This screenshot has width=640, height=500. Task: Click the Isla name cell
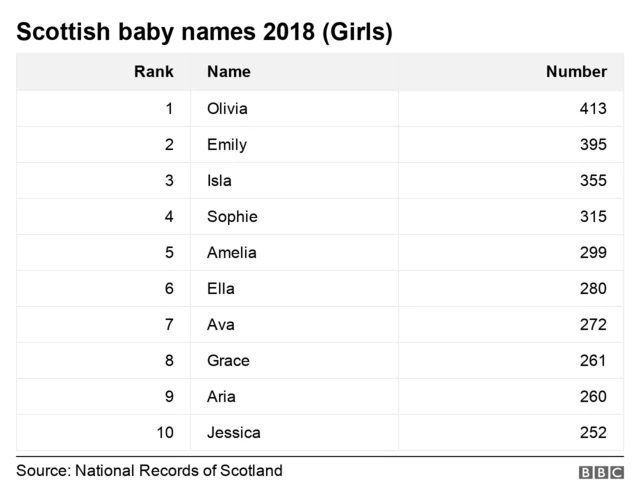click(x=219, y=180)
